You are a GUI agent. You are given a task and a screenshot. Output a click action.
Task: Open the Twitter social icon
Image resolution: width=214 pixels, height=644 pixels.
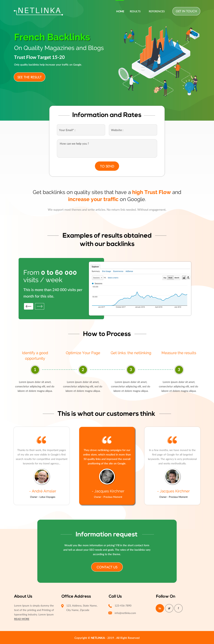169,608
